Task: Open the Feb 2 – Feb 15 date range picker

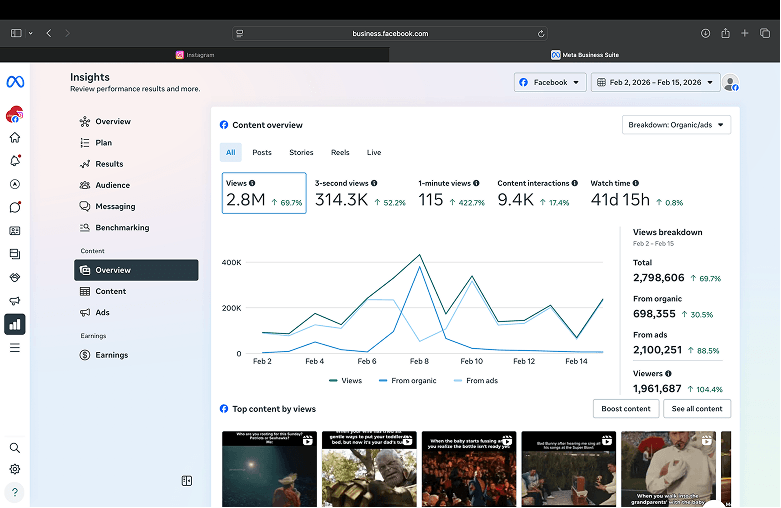Action: pyautogui.click(x=655, y=83)
